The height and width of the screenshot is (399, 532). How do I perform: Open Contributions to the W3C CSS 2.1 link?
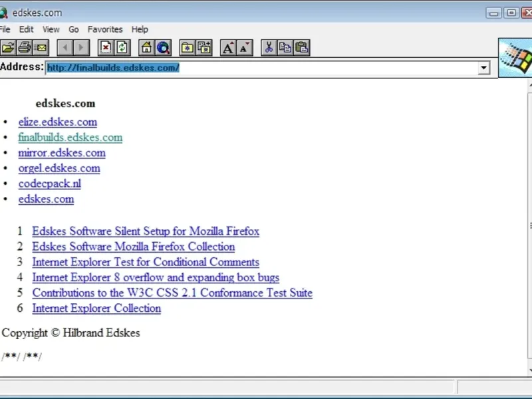tap(172, 293)
